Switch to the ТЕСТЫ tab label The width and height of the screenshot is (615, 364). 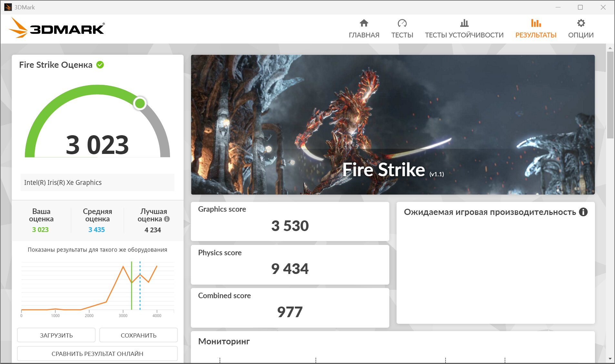pos(402,35)
